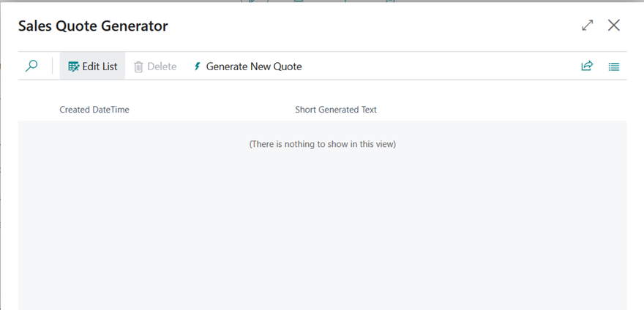Open the Short Generated Text column header
644x310 pixels.
pyautogui.click(x=336, y=110)
